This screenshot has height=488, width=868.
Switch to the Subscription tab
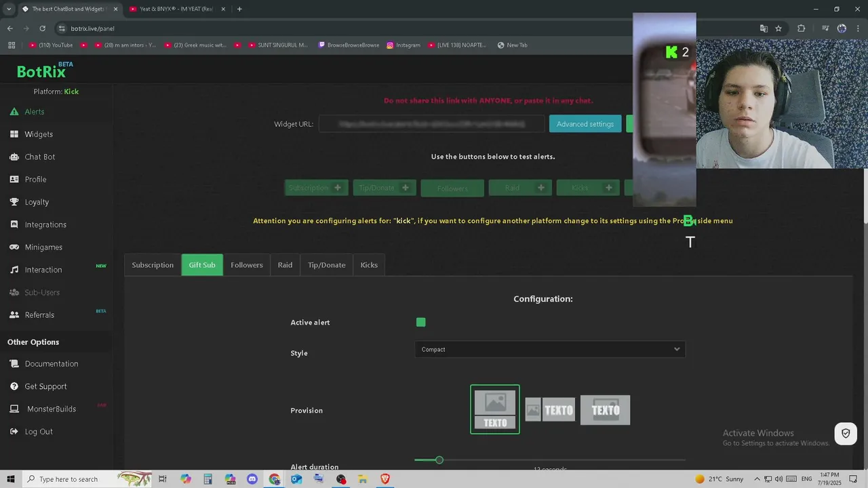[x=153, y=265]
